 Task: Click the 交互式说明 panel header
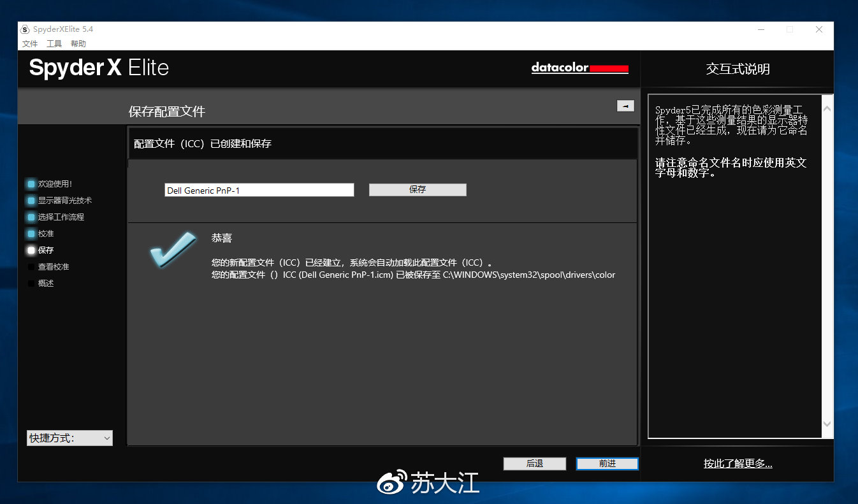[738, 69]
